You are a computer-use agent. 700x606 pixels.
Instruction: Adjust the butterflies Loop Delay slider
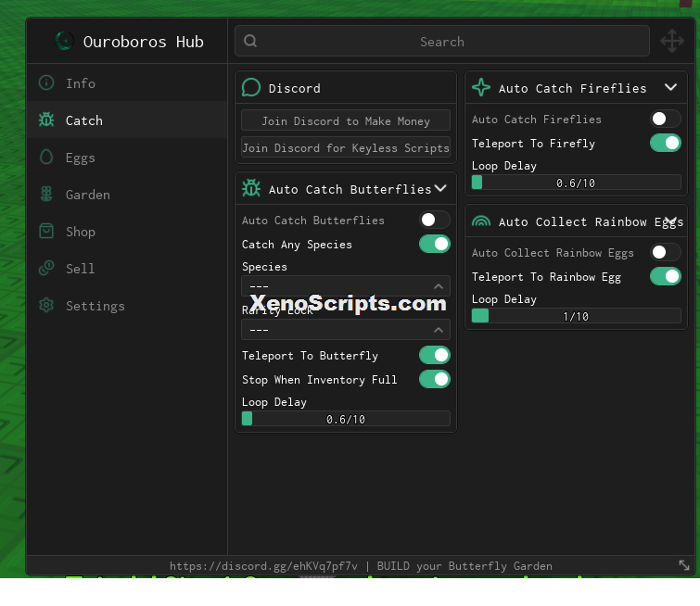click(x=346, y=419)
